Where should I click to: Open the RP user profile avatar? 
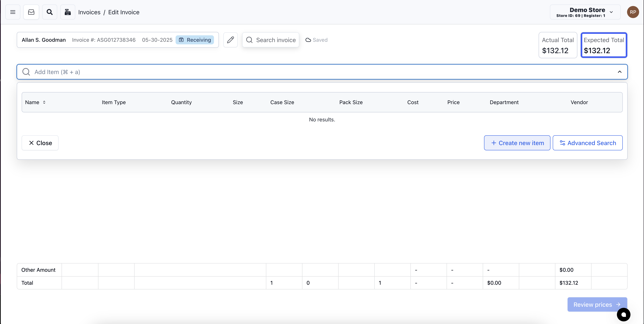point(633,12)
